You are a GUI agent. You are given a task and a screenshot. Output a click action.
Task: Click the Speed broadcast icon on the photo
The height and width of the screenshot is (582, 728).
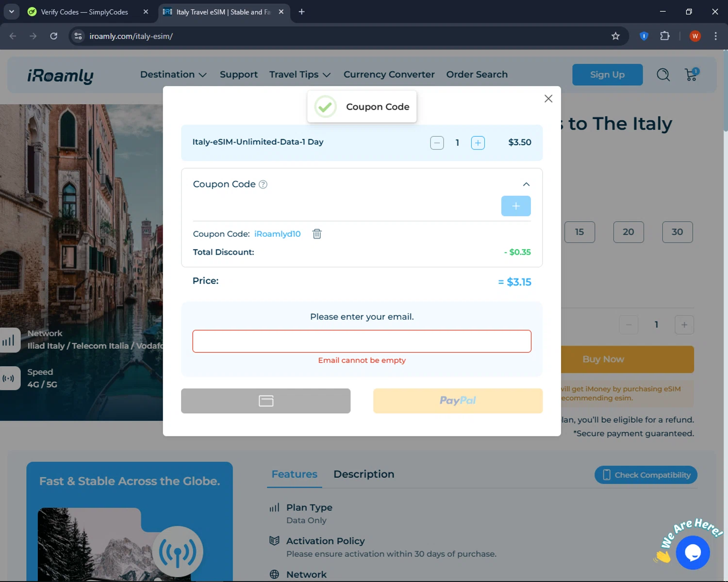point(9,378)
